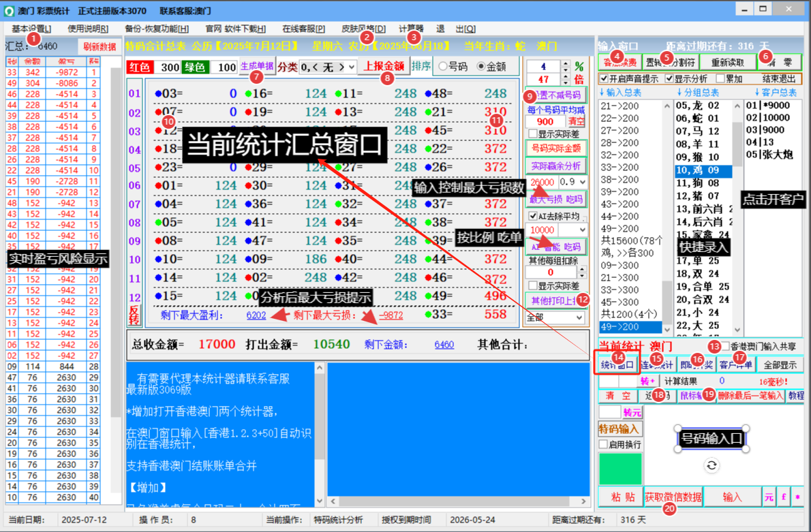The width and height of the screenshot is (811, 532).
Task: Increase the 其他每组扣除 spinner
Action: [583, 269]
